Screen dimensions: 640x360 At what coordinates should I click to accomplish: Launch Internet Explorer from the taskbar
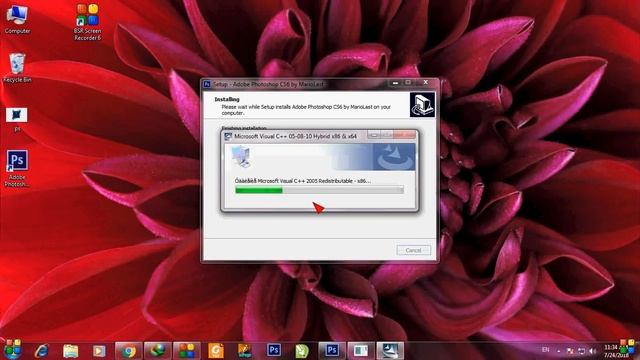pos(42,351)
